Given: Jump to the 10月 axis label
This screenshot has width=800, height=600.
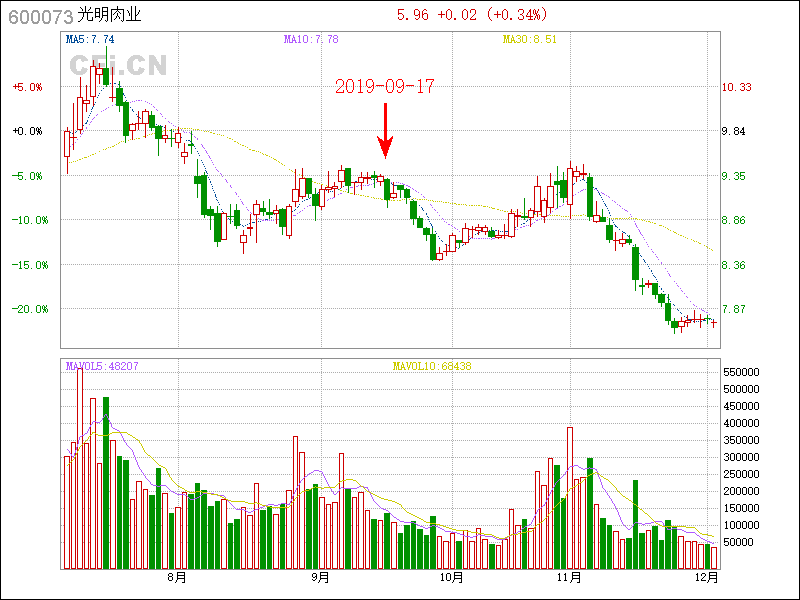Looking at the screenshot, I should click(451, 577).
